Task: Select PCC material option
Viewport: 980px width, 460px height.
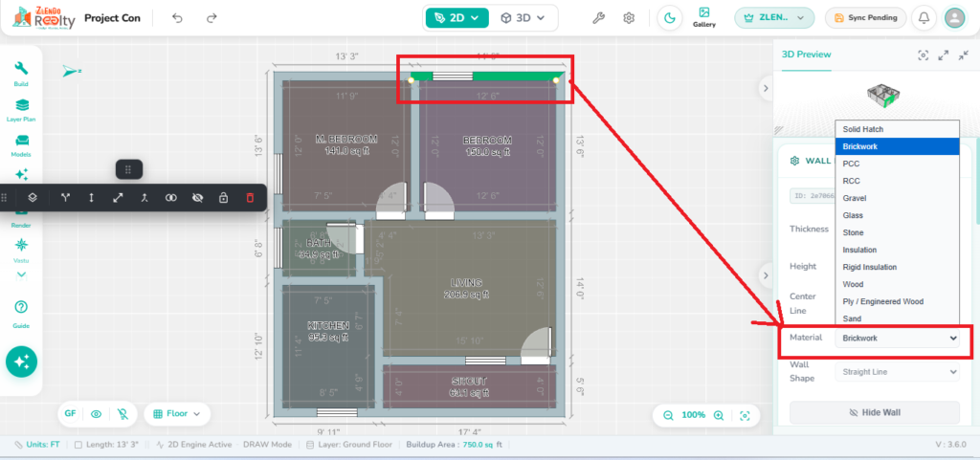Action: tap(897, 164)
